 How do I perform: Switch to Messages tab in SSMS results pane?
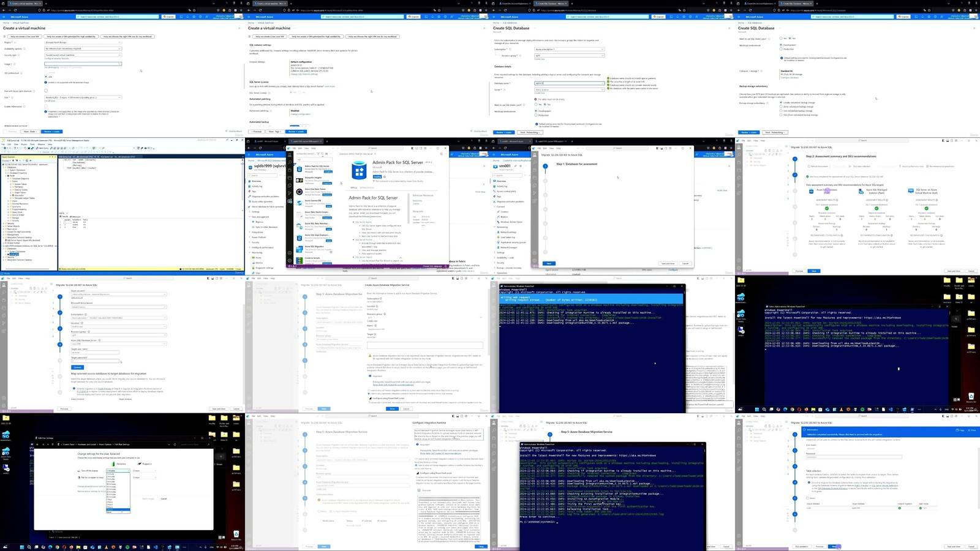[77, 216]
